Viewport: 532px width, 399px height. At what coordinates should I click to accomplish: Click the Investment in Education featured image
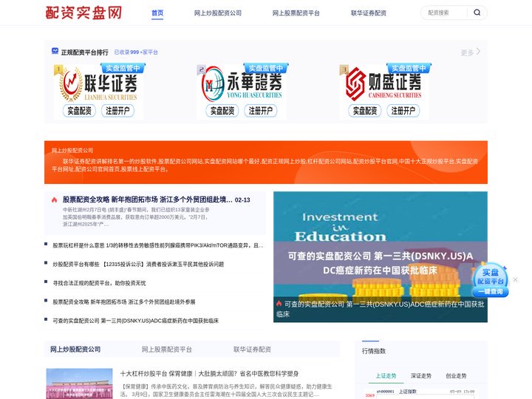[x=381, y=257]
